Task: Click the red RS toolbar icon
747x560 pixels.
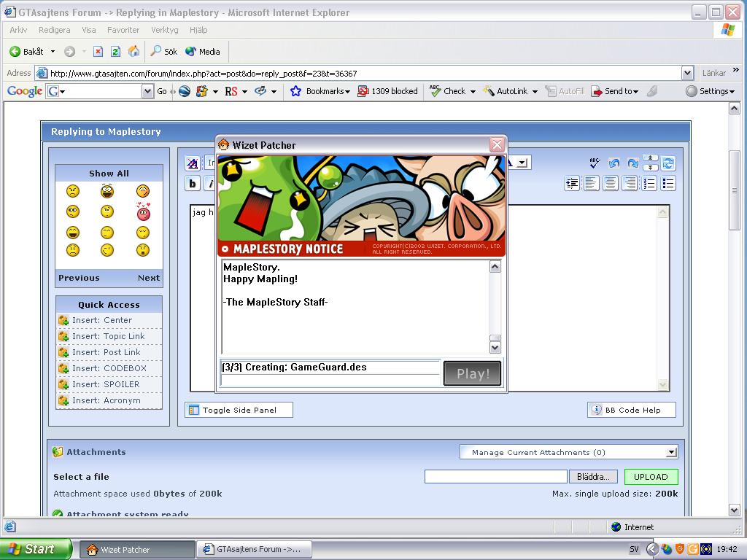Action: pos(231,91)
